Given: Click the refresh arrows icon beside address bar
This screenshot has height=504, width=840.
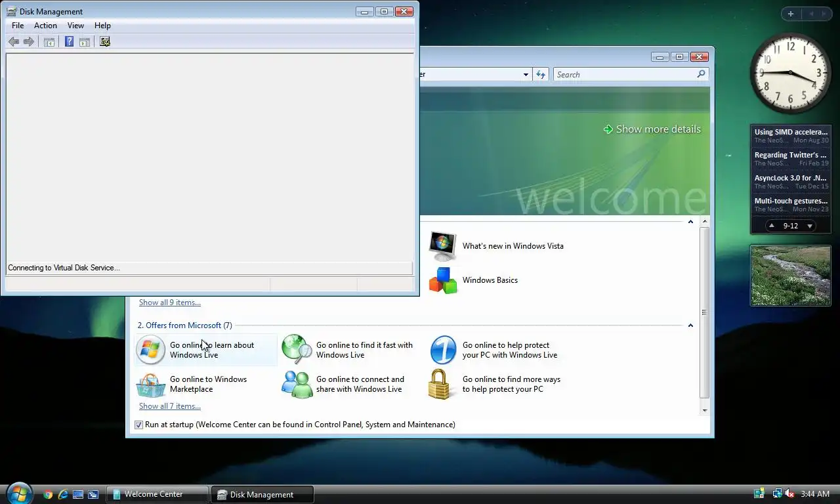Looking at the screenshot, I should (541, 74).
